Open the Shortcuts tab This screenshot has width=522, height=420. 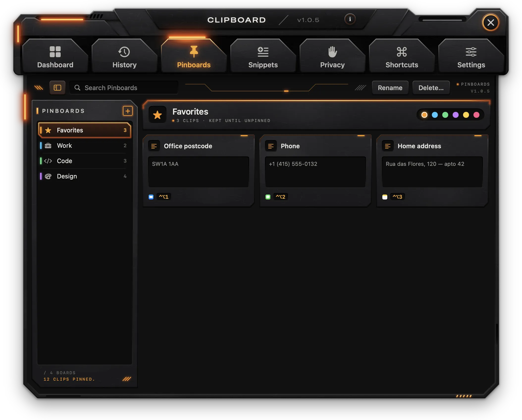(x=402, y=56)
